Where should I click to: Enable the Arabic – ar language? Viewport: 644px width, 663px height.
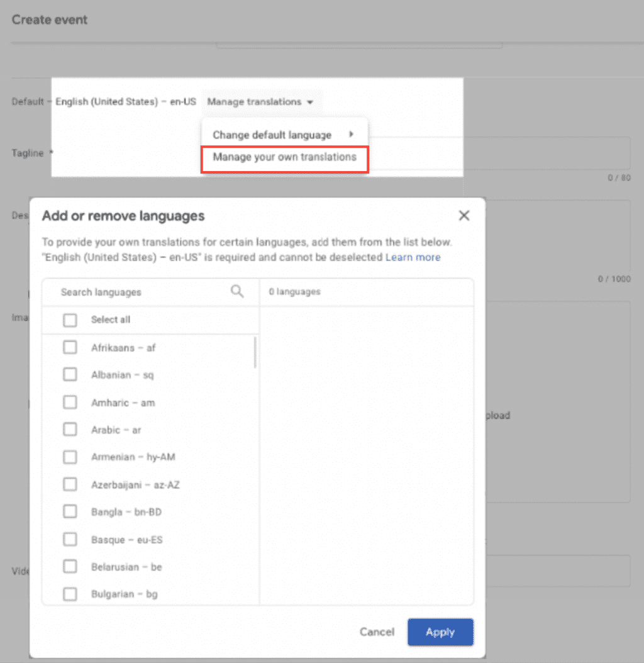click(70, 429)
